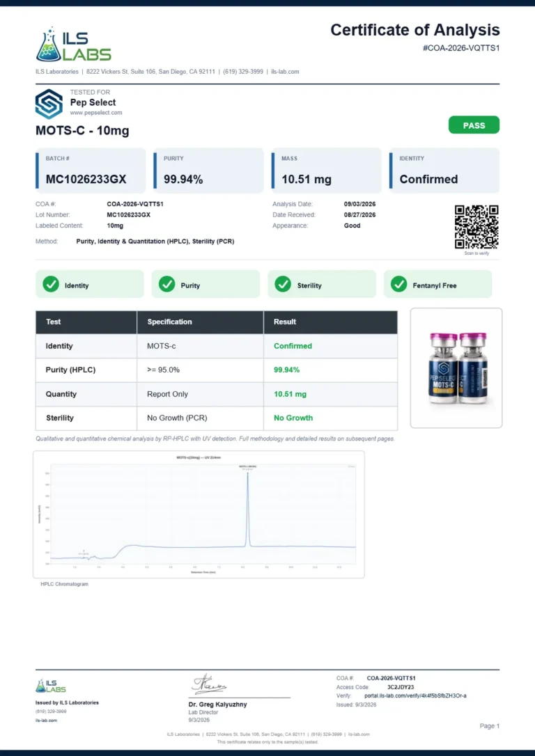535x756 pixels.
Task: Select the Date Received 08/27/2026
Action: click(x=359, y=214)
